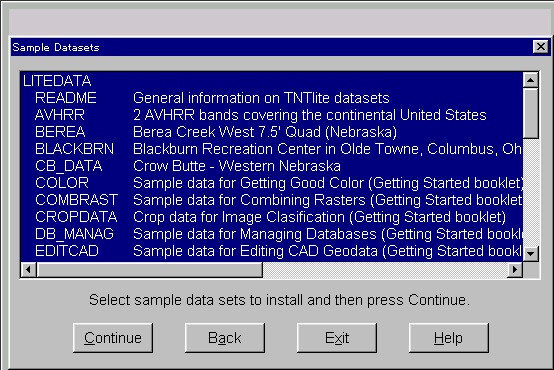Click the horizontal scrollbar track right of thumb
The height and width of the screenshot is (370, 554).
pos(385,270)
